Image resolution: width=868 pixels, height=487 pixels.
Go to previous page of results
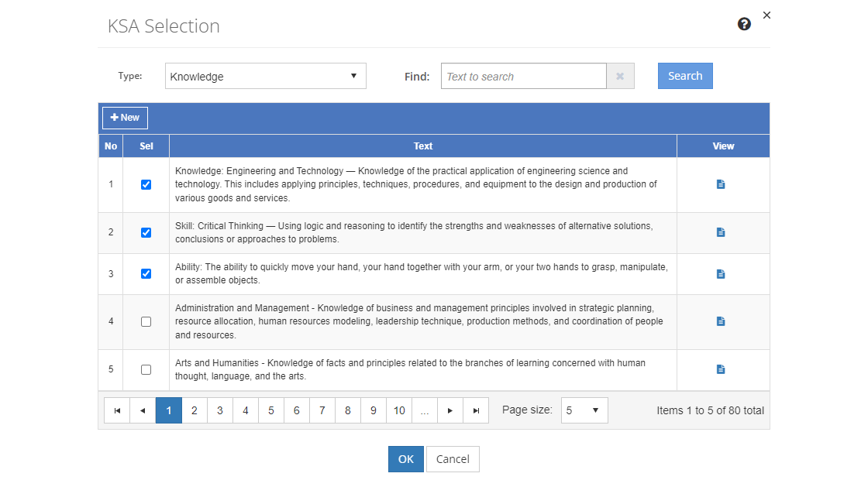[143, 410]
